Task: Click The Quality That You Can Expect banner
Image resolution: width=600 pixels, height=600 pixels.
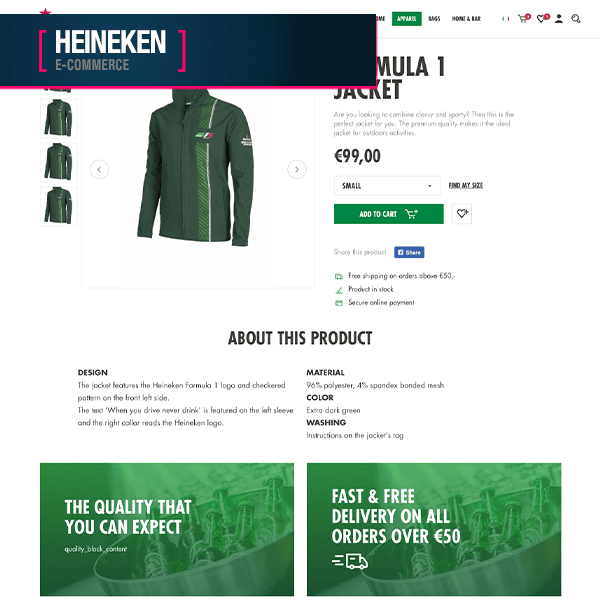Action: pyautogui.click(x=167, y=529)
